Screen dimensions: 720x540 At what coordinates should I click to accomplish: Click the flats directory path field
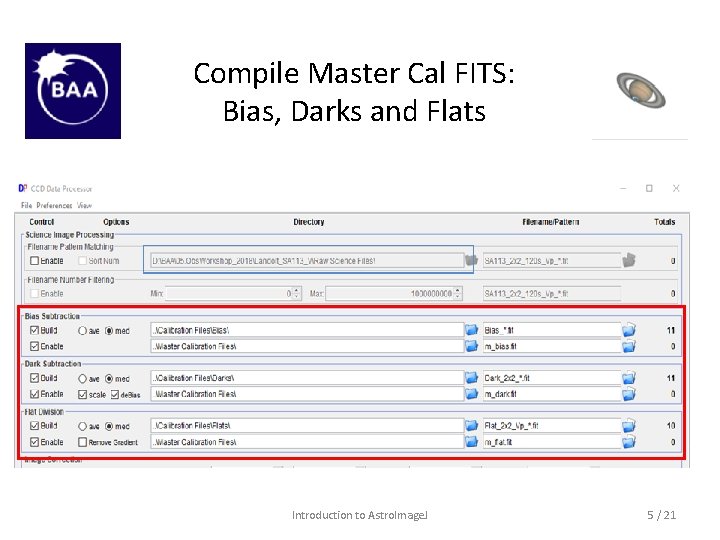point(307,426)
